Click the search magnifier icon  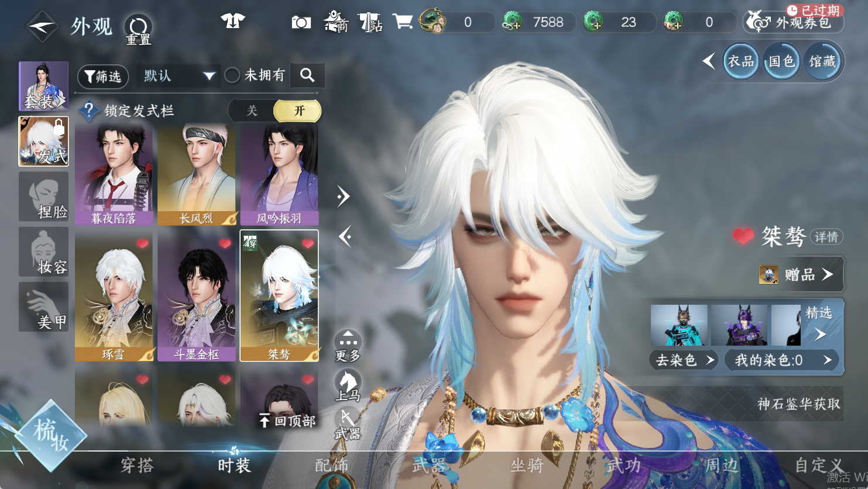[x=307, y=75]
